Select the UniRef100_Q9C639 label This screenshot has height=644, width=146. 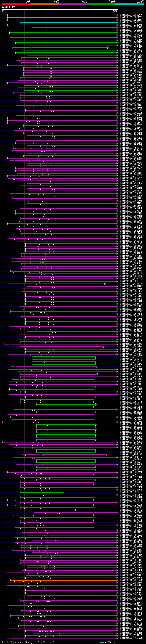click(131, 67)
